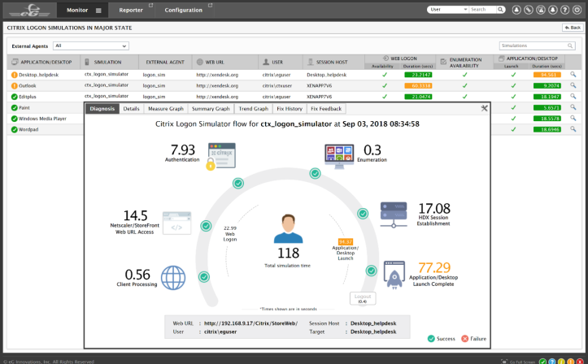Open the magnifier for Editplus row
588x364 pixels.
click(573, 96)
